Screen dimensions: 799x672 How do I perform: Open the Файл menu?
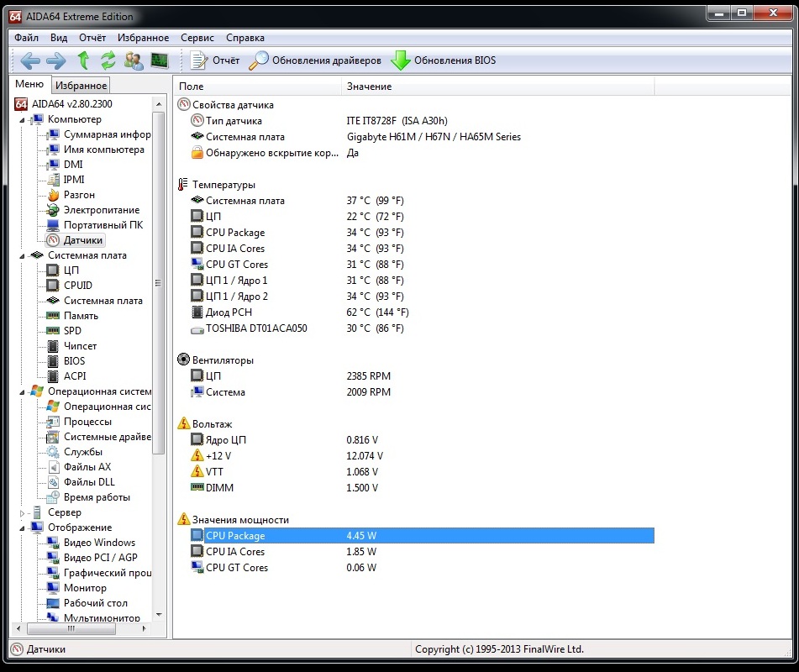[26, 38]
